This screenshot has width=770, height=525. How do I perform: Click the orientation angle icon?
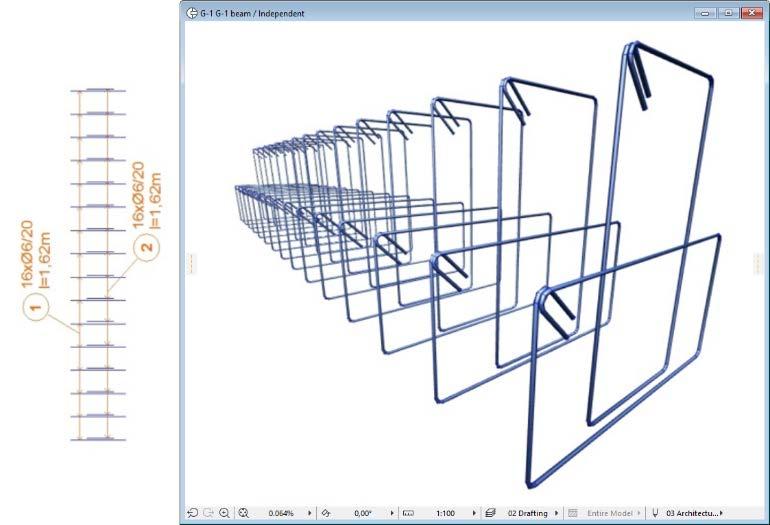coord(326,513)
